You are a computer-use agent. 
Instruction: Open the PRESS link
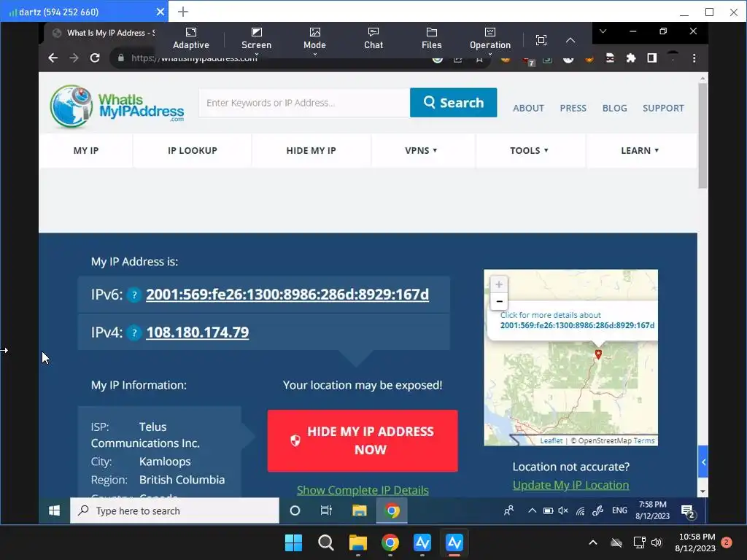pyautogui.click(x=573, y=108)
